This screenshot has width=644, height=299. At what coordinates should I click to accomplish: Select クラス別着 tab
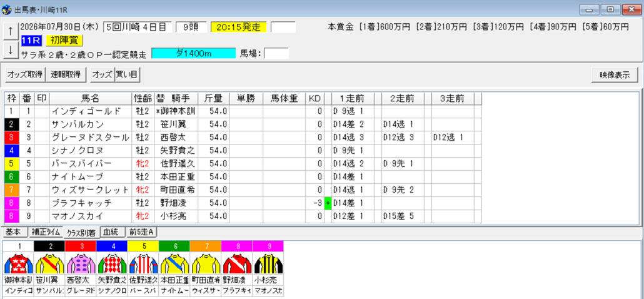(x=81, y=233)
